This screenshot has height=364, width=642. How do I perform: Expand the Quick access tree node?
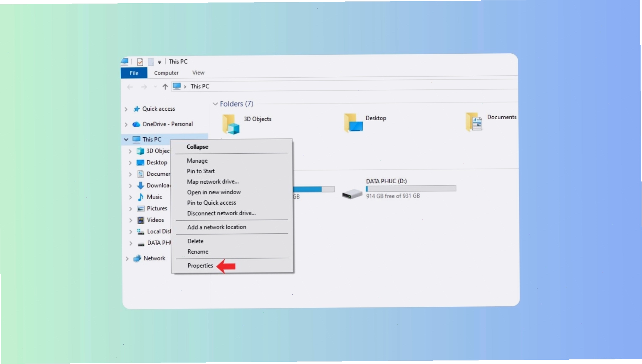click(126, 109)
